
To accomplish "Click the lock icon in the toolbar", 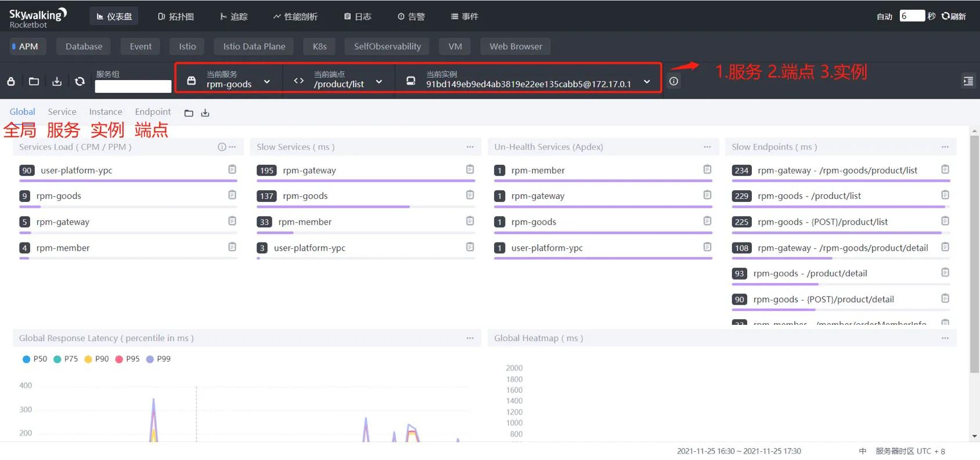I will pyautogui.click(x=11, y=82).
